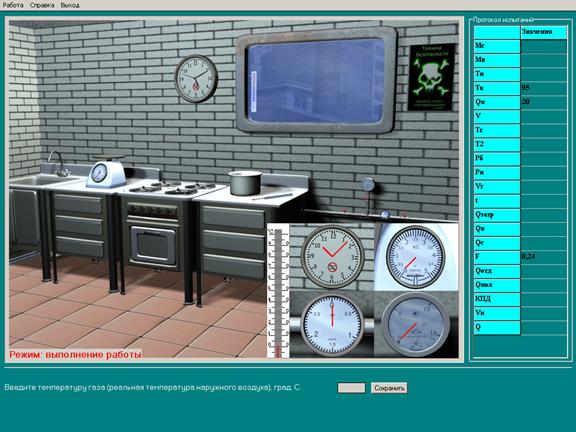Click the kPa pressure gauge inset
Image resolution: width=576 pixels, height=432 pixels.
(x=415, y=325)
